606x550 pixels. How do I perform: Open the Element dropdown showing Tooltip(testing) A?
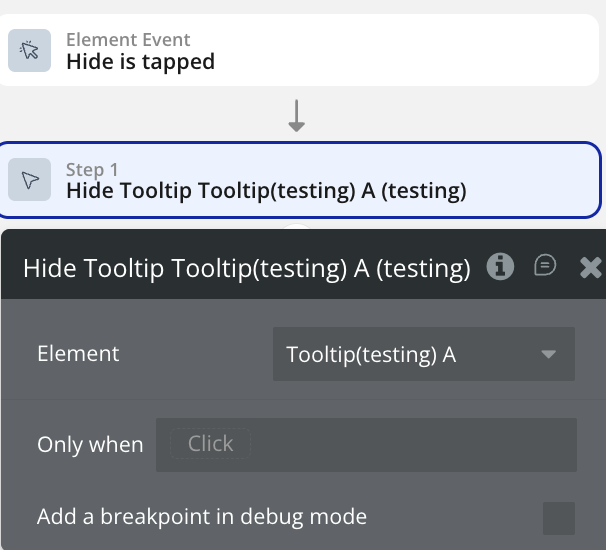[x=410, y=354]
